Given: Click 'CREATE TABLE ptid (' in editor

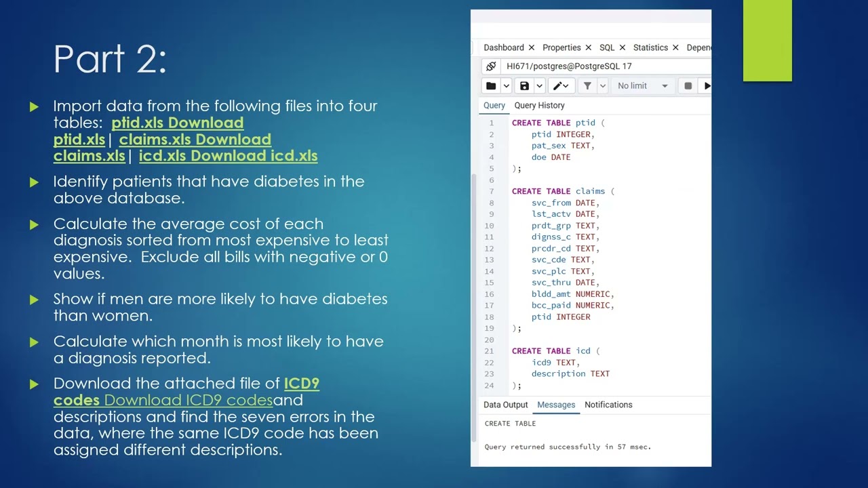Looking at the screenshot, I should pyautogui.click(x=557, y=123).
